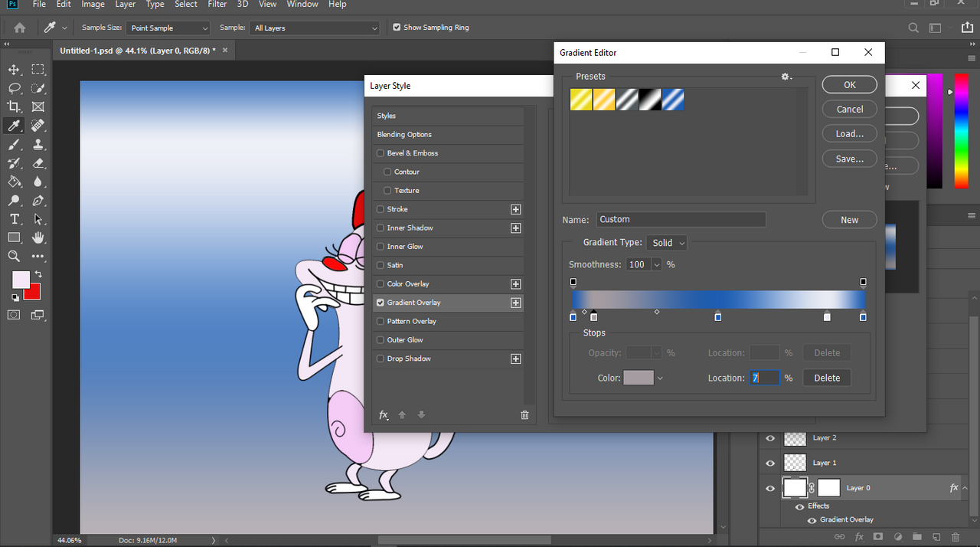Select the Path Selection tool

pos(38,219)
